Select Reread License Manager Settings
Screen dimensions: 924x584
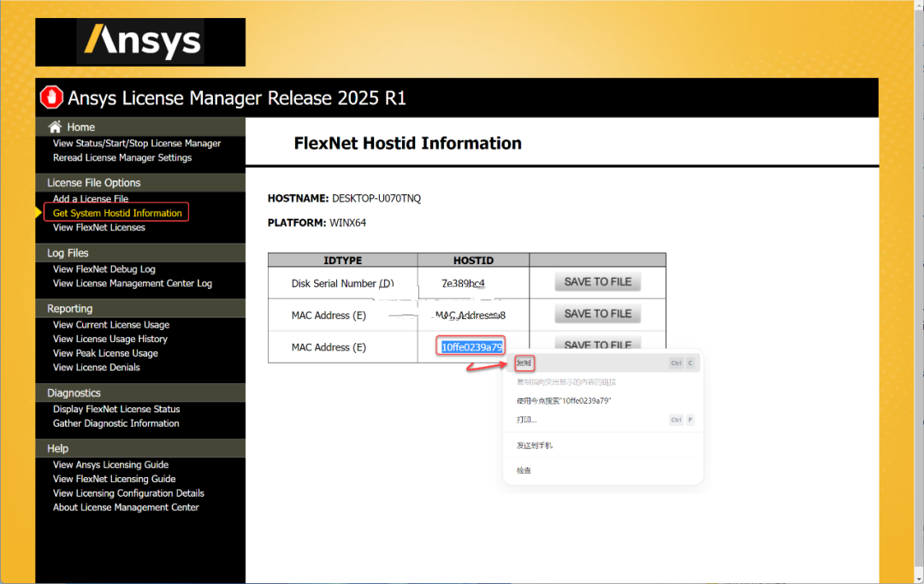click(x=122, y=158)
